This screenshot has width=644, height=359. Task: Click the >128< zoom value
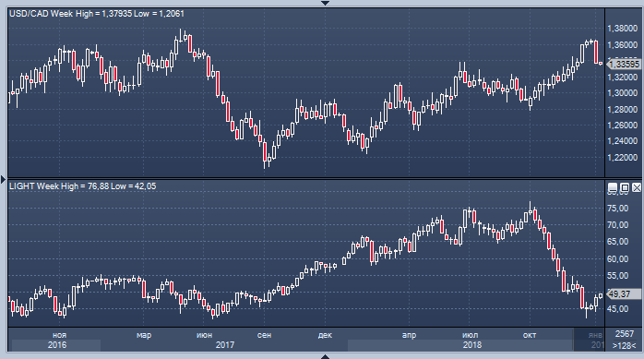tap(625, 345)
